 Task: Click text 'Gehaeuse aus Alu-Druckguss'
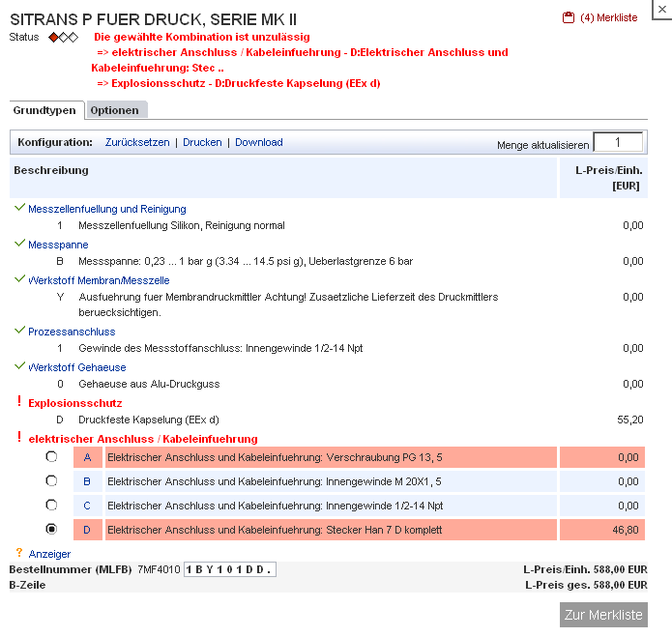tap(149, 385)
